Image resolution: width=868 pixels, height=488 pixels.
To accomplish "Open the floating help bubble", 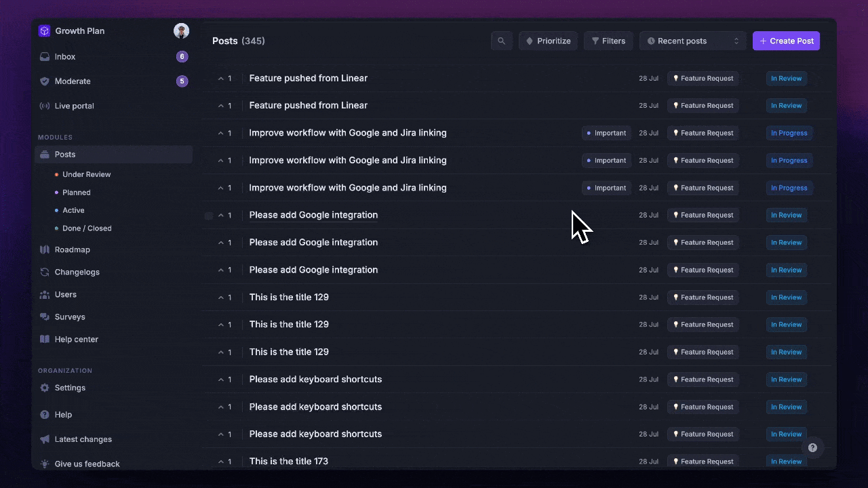I will click(812, 447).
